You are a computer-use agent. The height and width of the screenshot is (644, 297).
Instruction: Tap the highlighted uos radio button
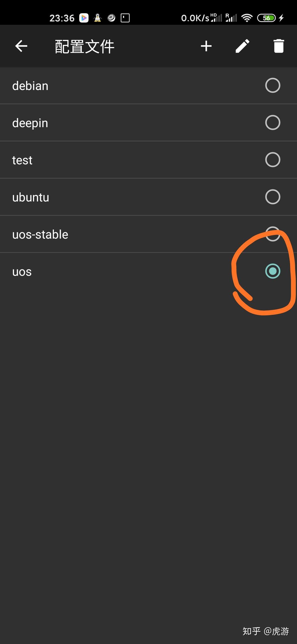pyautogui.click(x=273, y=271)
